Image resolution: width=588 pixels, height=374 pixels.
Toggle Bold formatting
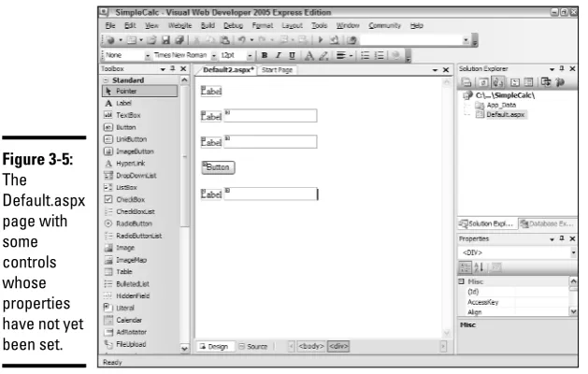coord(265,55)
